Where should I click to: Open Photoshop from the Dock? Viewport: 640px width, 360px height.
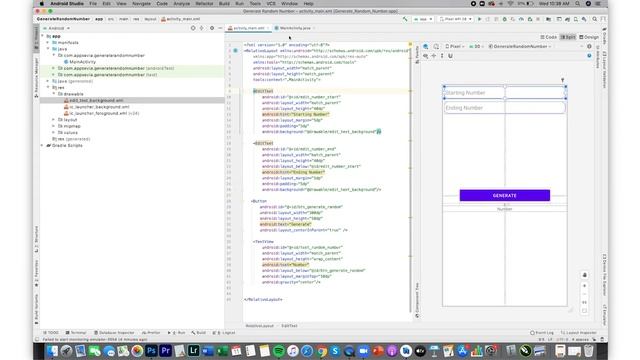coord(151,351)
